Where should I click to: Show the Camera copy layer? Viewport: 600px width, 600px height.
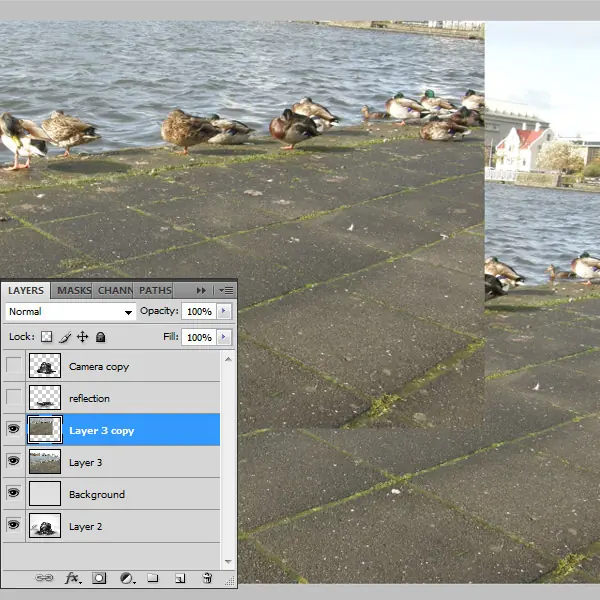[x=14, y=365]
